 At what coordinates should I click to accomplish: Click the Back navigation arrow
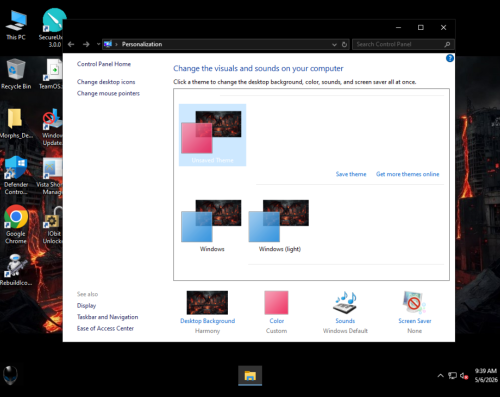[71, 44]
